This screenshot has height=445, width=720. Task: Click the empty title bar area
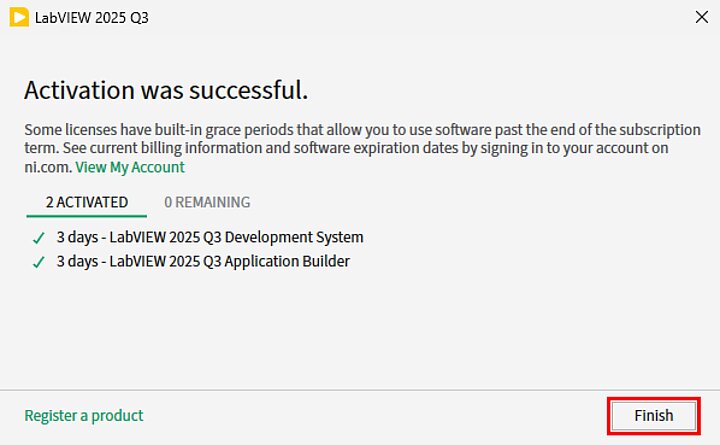coord(400,18)
